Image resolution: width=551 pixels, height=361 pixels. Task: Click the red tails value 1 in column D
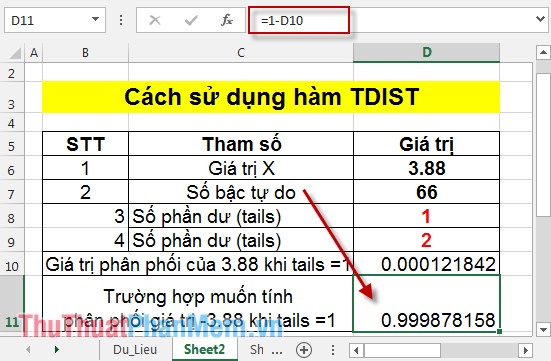pyautogui.click(x=426, y=216)
